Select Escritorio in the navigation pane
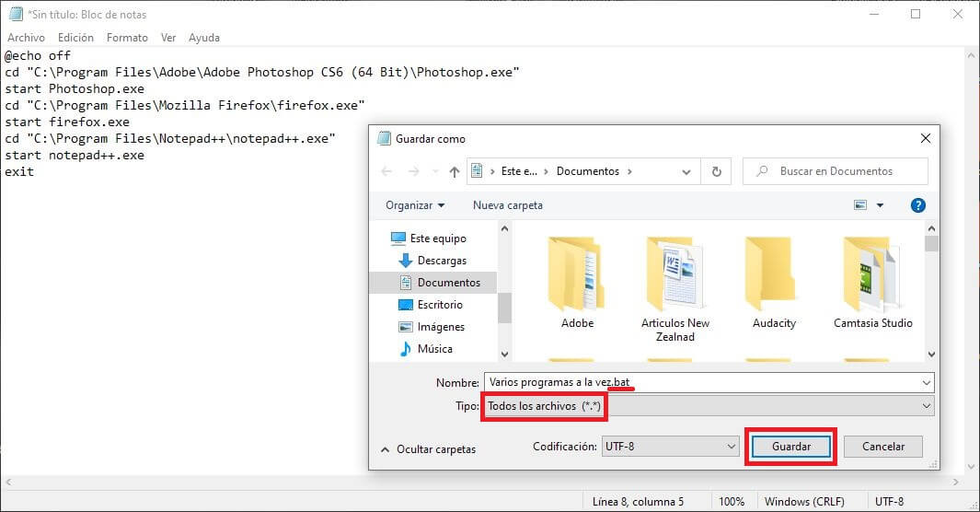Image resolution: width=980 pixels, height=512 pixels. tap(432, 305)
